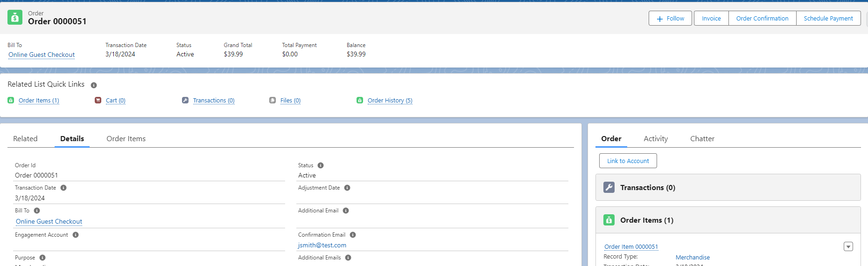This screenshot has height=266, width=868.
Task: Click the info icon beside Related List Quick Links
Action: tap(94, 85)
